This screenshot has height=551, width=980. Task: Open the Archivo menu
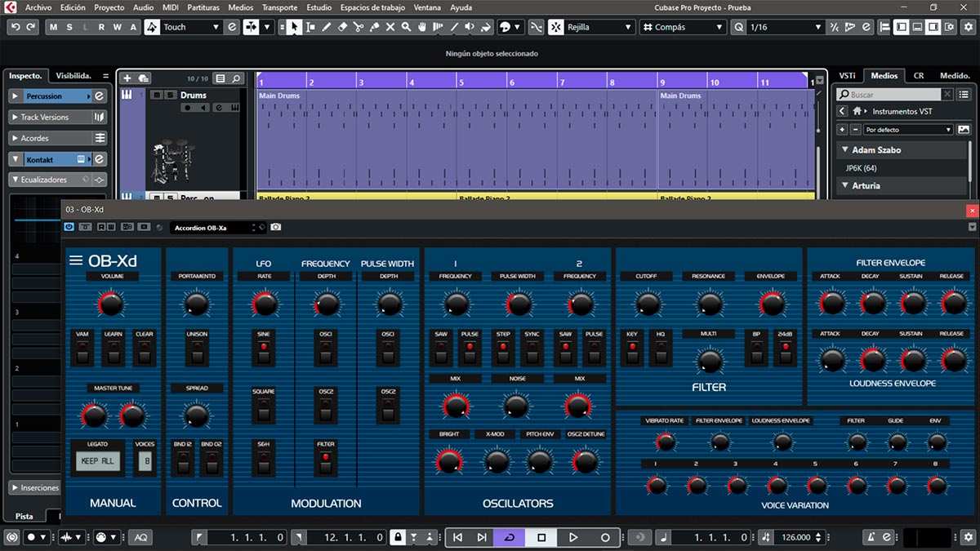point(38,7)
